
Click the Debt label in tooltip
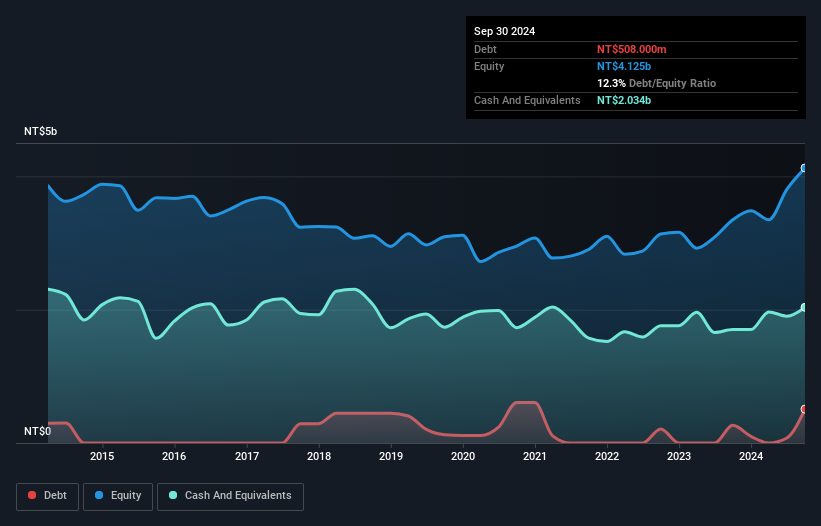click(x=485, y=49)
